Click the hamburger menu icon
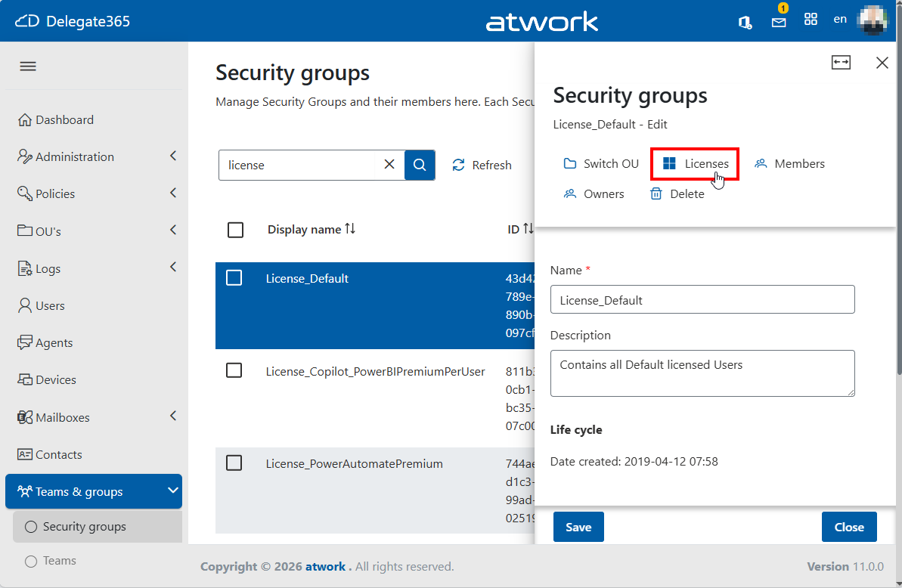Image resolution: width=902 pixels, height=588 pixels. 28,66
